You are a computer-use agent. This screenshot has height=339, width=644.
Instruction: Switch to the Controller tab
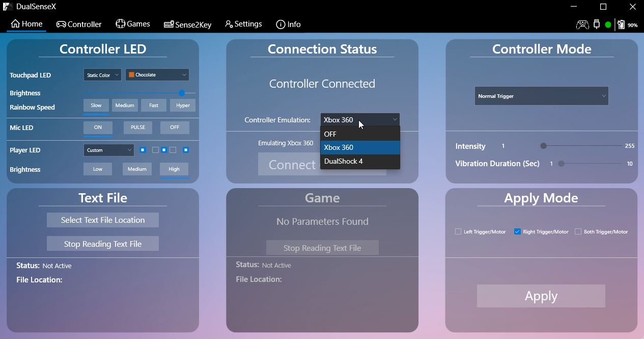click(79, 24)
